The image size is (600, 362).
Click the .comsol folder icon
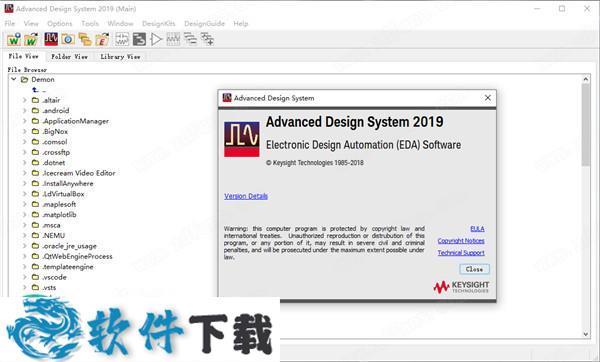(36, 142)
